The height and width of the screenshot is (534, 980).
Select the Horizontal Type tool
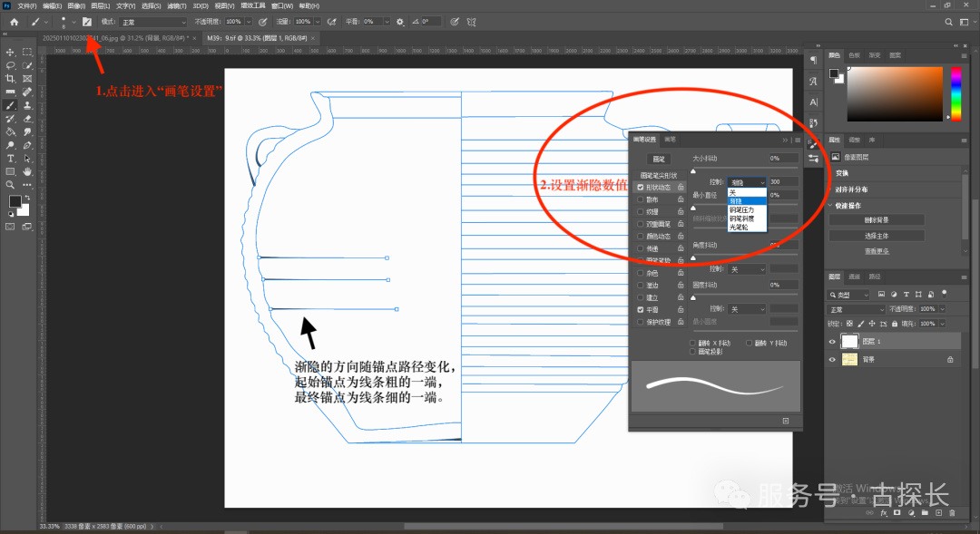(10, 159)
